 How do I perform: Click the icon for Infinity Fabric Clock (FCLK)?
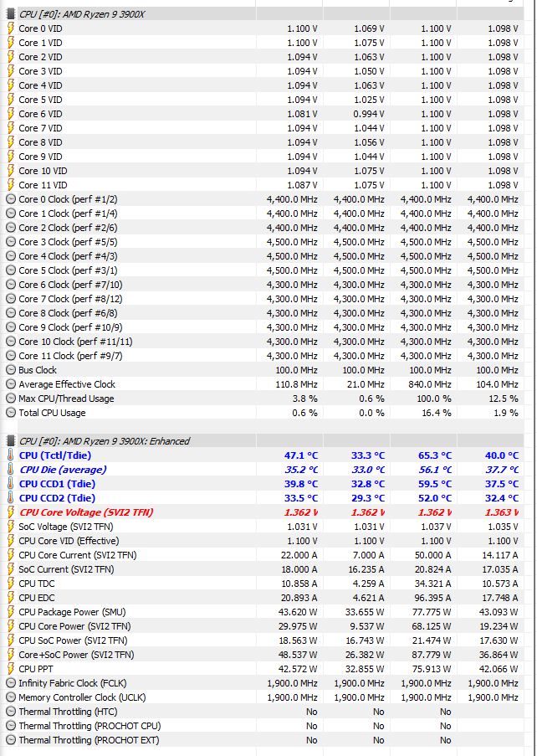[x=11, y=682]
